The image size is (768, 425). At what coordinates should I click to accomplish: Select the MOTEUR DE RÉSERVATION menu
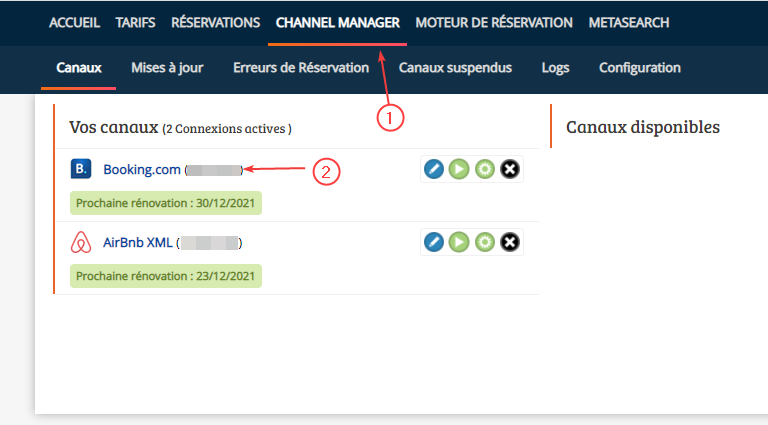point(494,22)
